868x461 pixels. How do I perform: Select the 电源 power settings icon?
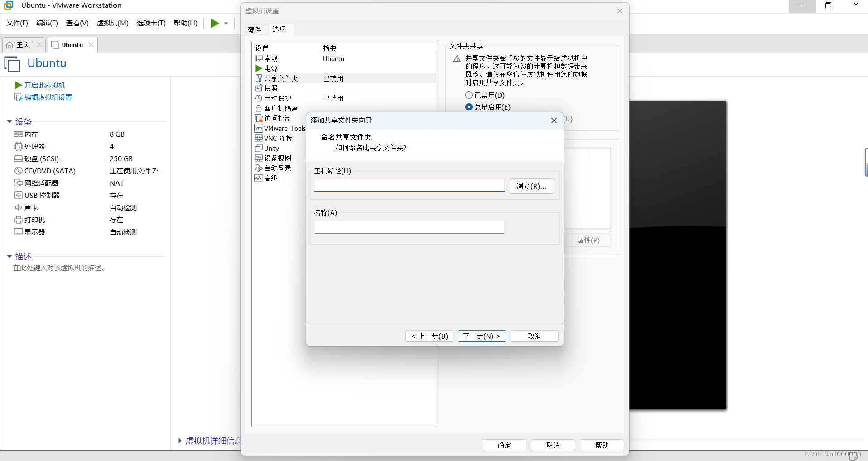[259, 68]
